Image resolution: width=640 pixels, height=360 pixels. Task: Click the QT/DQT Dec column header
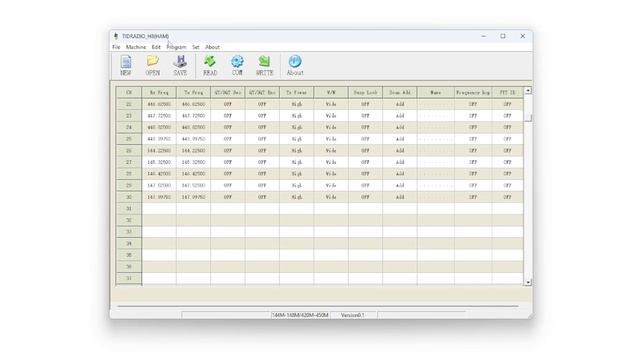tap(228, 93)
